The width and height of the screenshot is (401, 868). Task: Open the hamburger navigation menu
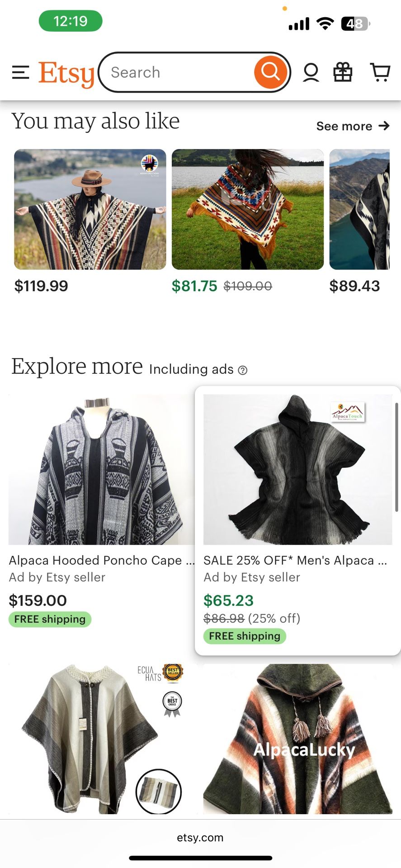pos(20,72)
